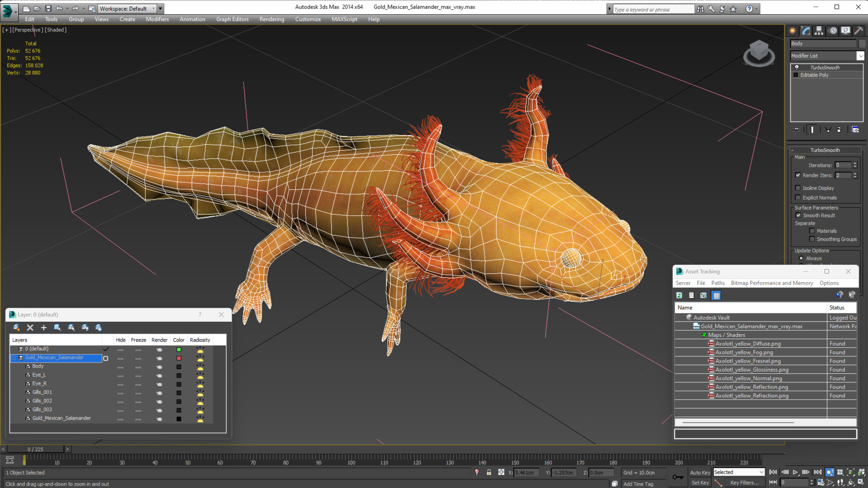Viewport: 868px width, 488px height.
Task: Click the Undo arrow icon
Action: pyautogui.click(x=59, y=9)
